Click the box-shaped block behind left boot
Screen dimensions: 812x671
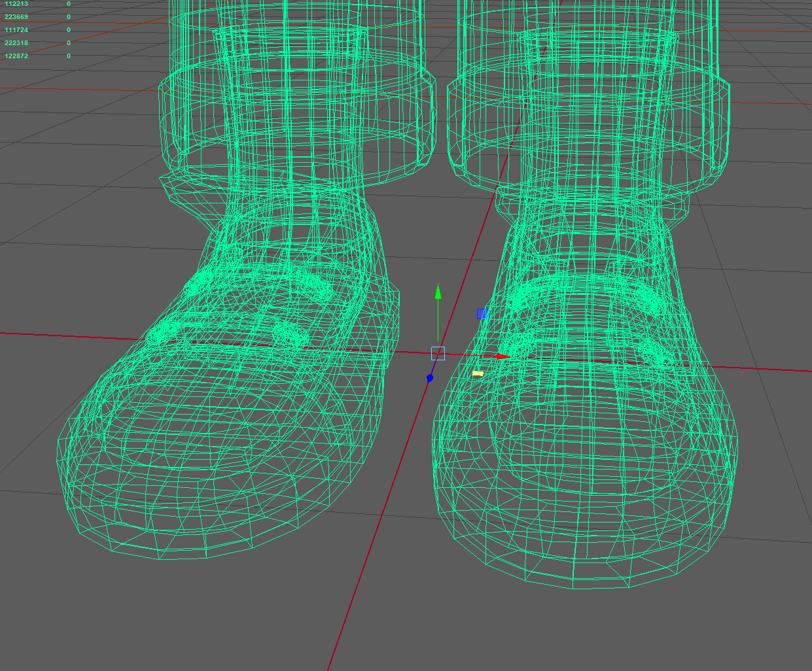pyautogui.click(x=390, y=327)
